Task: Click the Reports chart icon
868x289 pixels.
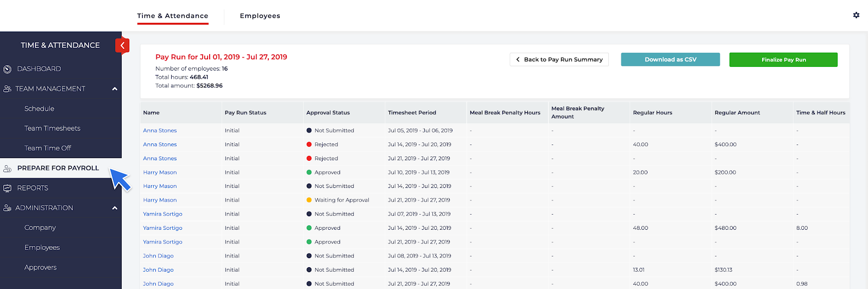Action: coord(7,189)
